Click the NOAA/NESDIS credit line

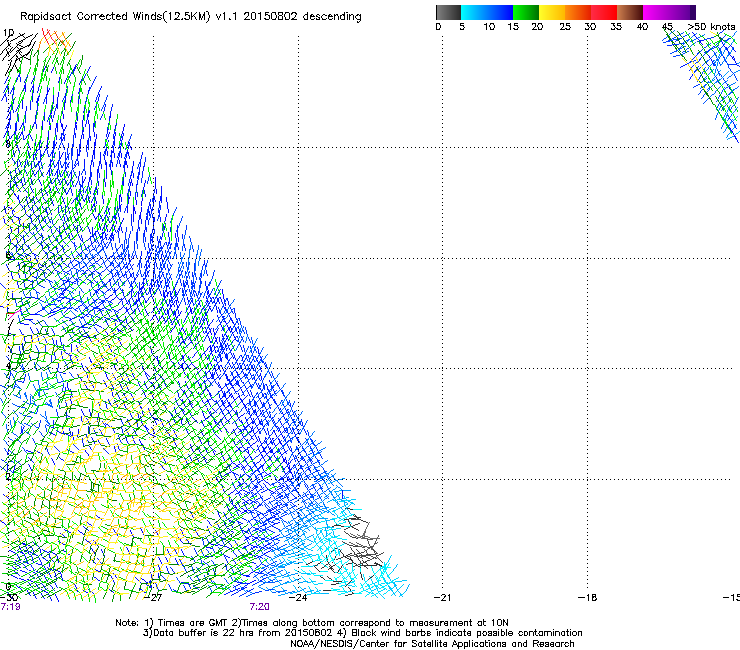[x=432, y=644]
